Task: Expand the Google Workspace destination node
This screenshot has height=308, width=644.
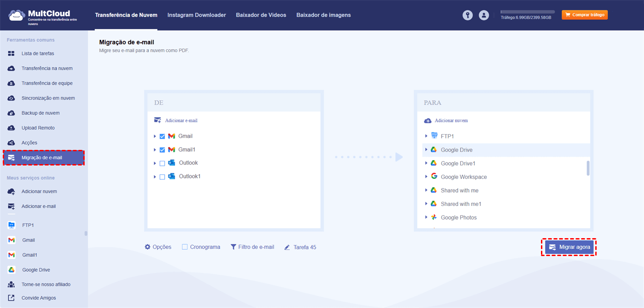Action: [x=426, y=177]
